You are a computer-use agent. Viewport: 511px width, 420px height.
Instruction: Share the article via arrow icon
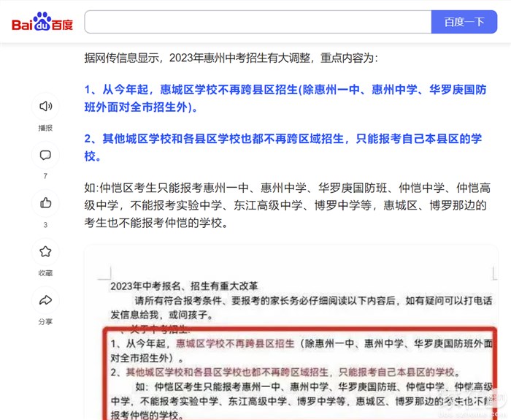[x=45, y=300]
